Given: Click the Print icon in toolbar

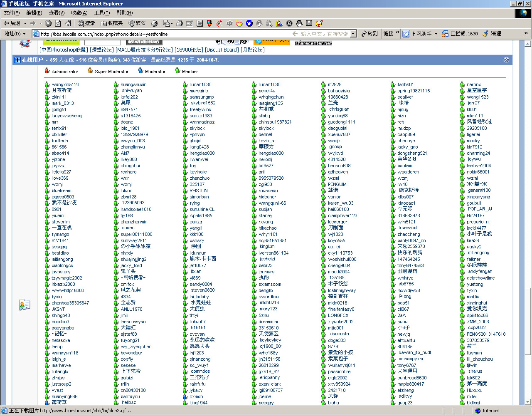Looking at the screenshot, I should [180, 23].
